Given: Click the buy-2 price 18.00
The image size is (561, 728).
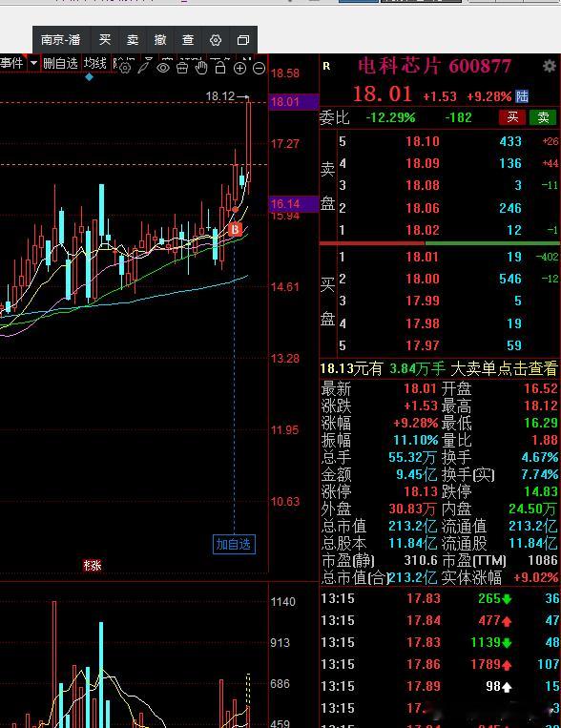Looking at the screenshot, I should tap(423, 279).
